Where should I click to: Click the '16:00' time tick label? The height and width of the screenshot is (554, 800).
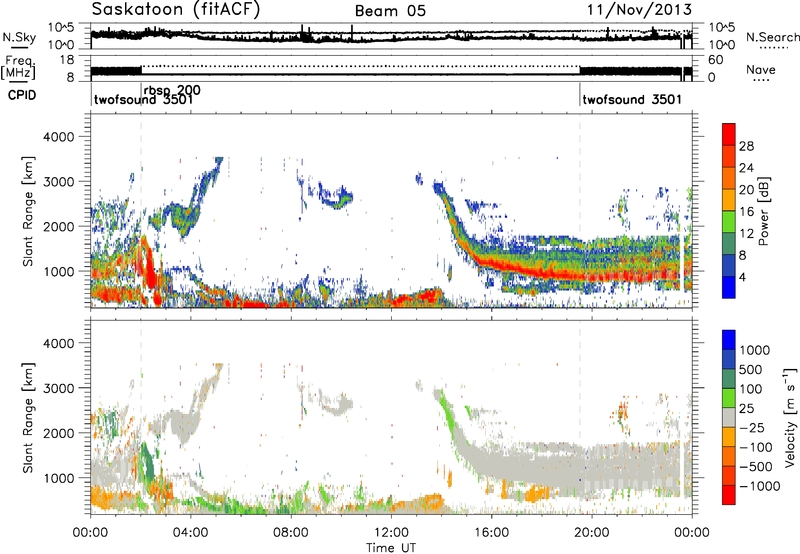491,533
